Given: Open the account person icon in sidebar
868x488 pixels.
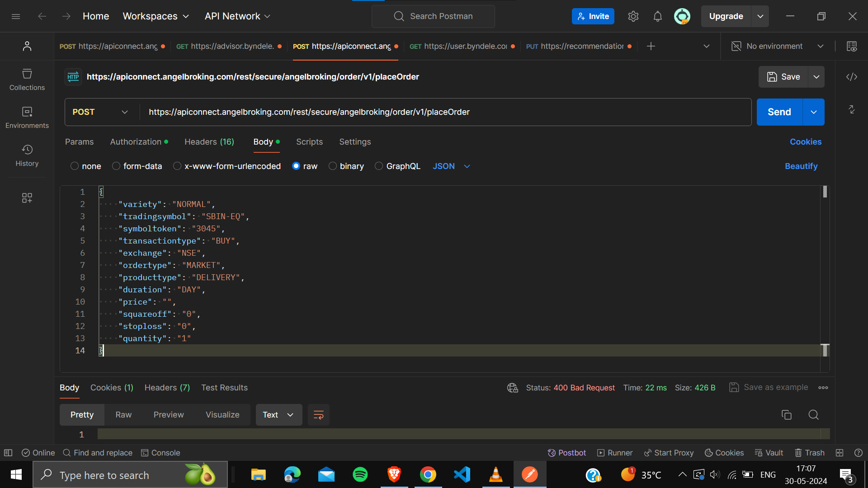Looking at the screenshot, I should [x=27, y=46].
